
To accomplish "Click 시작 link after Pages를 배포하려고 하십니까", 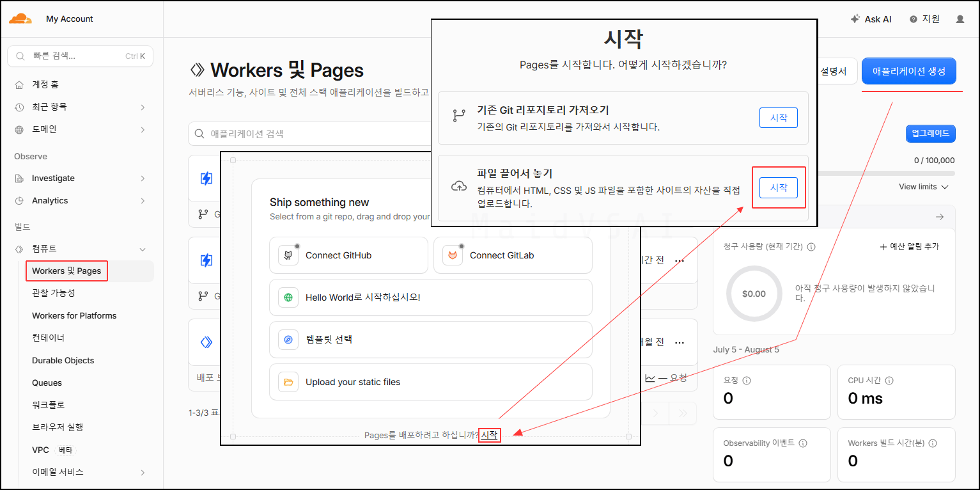I will 489,435.
